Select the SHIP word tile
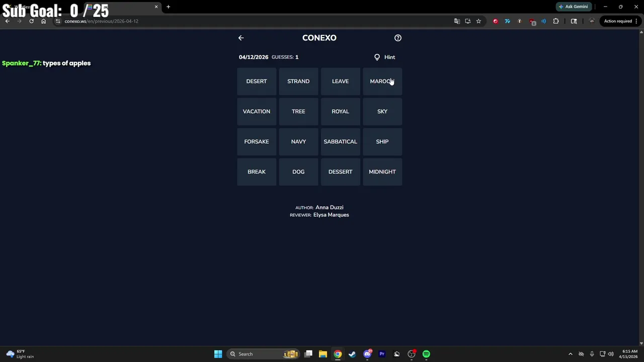The height and width of the screenshot is (362, 644). 382,142
